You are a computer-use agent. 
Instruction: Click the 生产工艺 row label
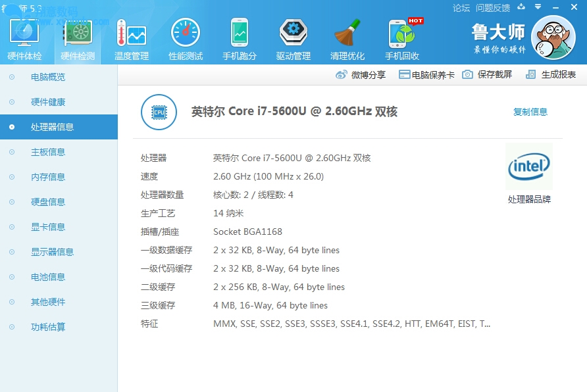point(158,213)
